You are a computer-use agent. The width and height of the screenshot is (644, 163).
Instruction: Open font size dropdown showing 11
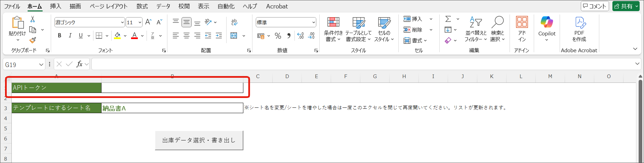click(134, 22)
